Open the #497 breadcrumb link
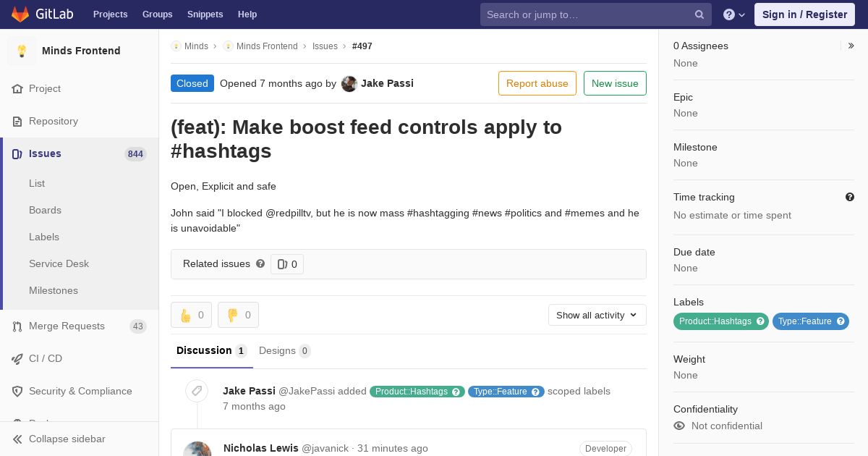868x456 pixels. pyautogui.click(x=362, y=46)
